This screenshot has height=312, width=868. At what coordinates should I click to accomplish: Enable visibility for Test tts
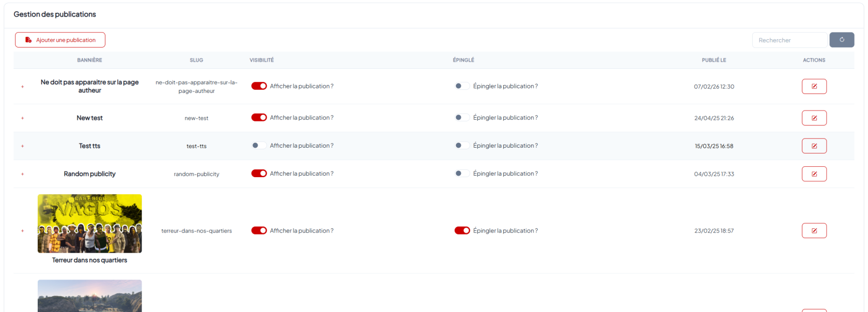pyautogui.click(x=259, y=146)
